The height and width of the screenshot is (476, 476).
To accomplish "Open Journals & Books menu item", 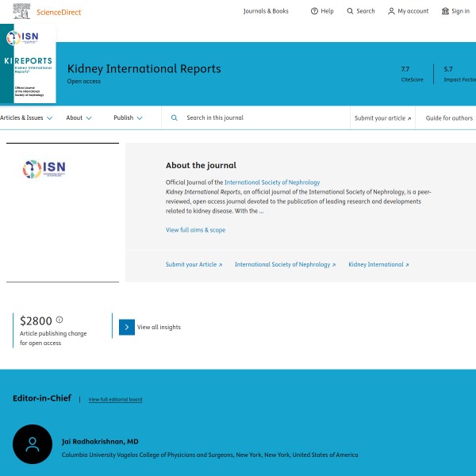I will click(266, 11).
